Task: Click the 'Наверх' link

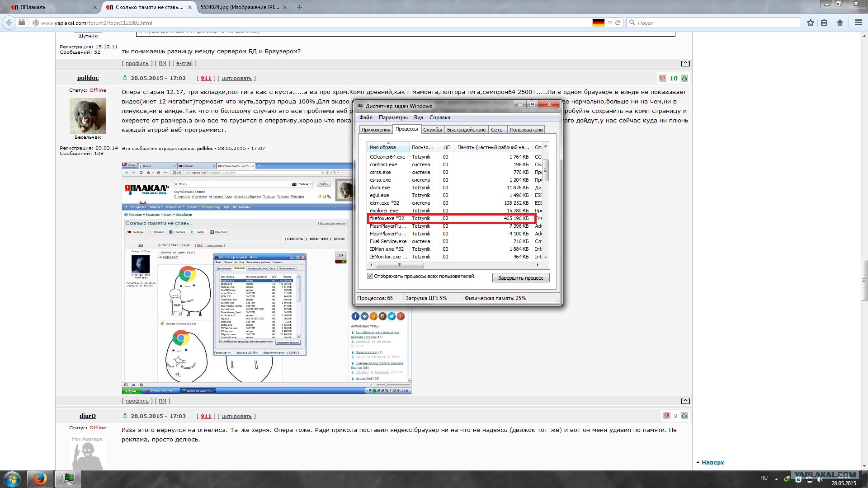Action: coord(713,462)
